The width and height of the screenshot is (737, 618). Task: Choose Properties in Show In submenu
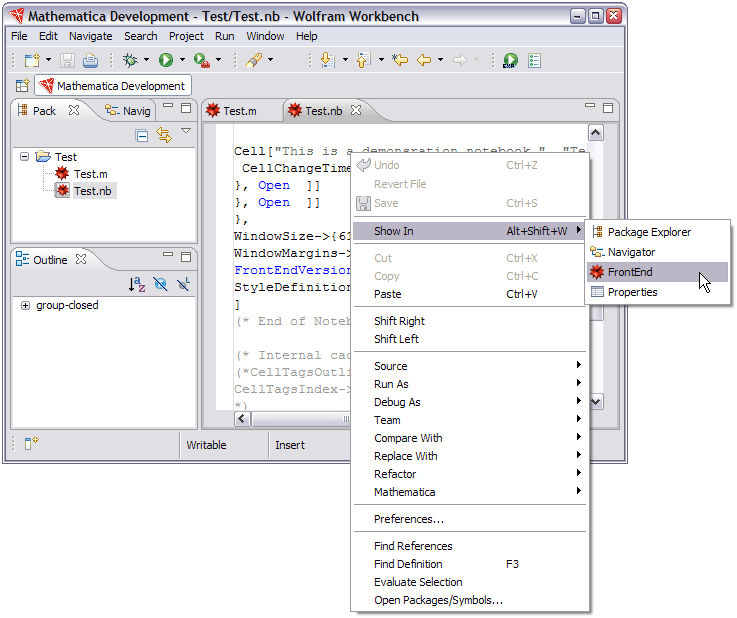pyautogui.click(x=657, y=292)
